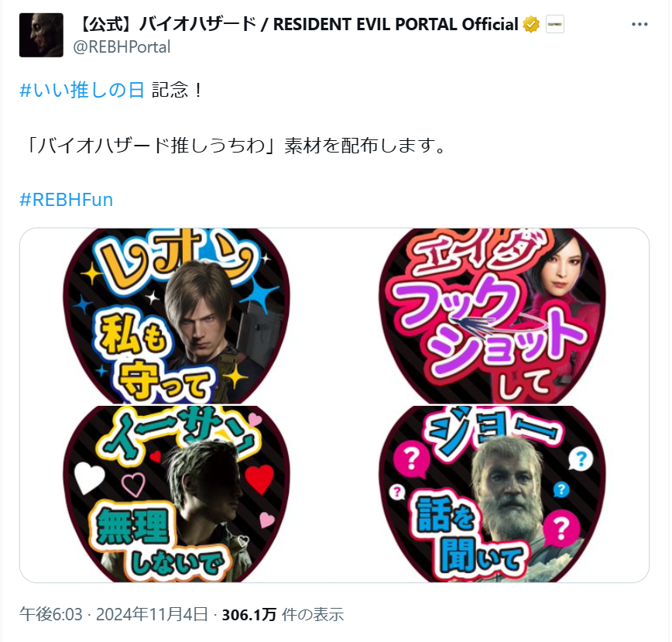Click the 記念！ text beside the hashtag
Screen dimensions: 672x642
[177, 90]
